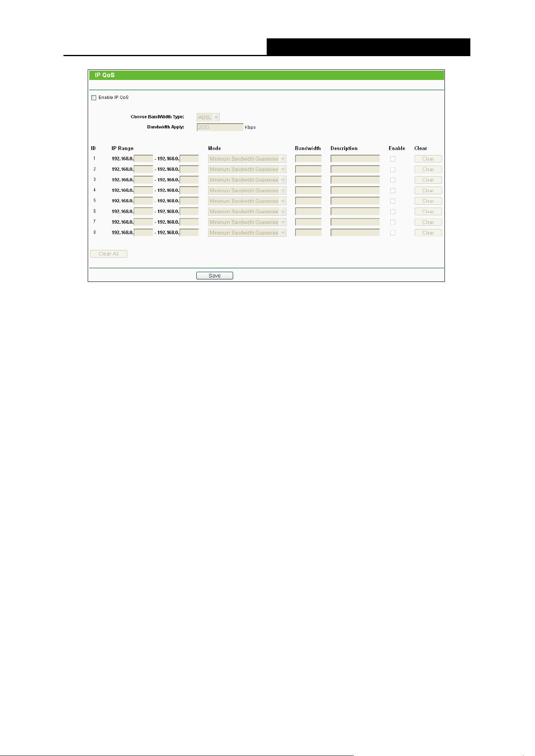Click the Clear button for rule 2
535x756 pixels.
tap(428, 170)
